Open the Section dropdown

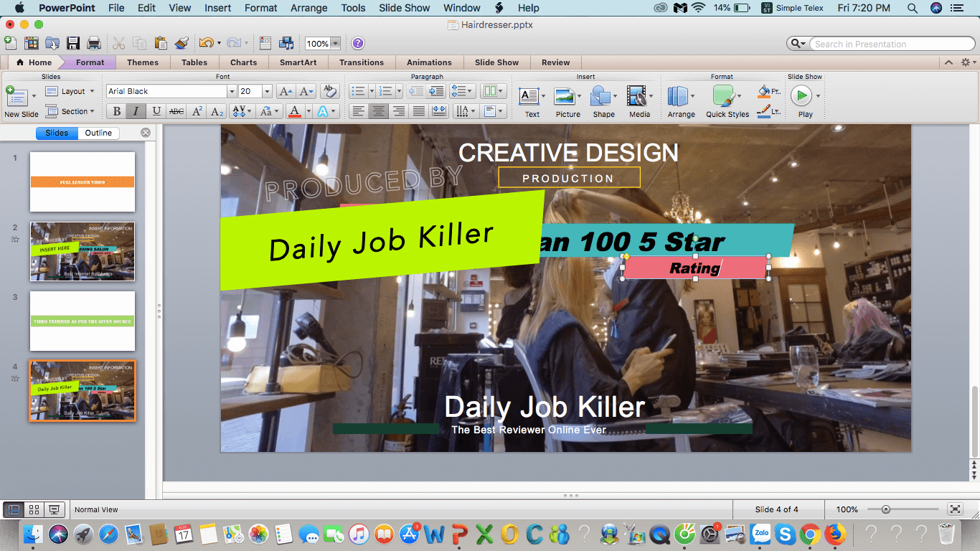[x=70, y=111]
